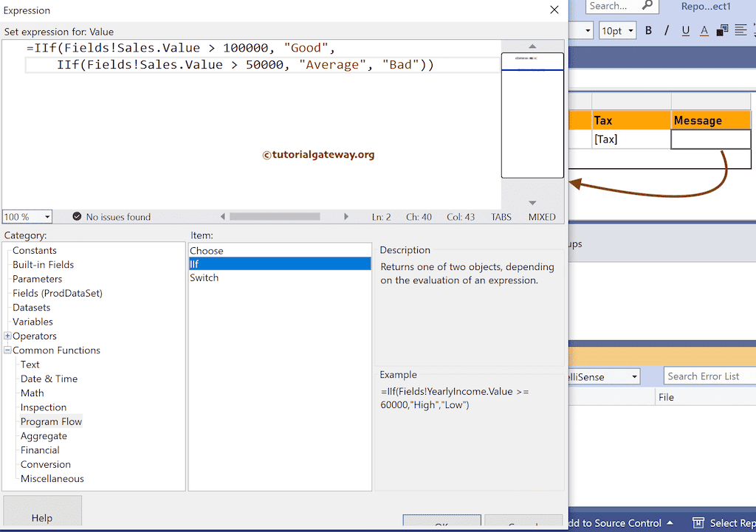Click inside the Search Error List field

[709, 376]
